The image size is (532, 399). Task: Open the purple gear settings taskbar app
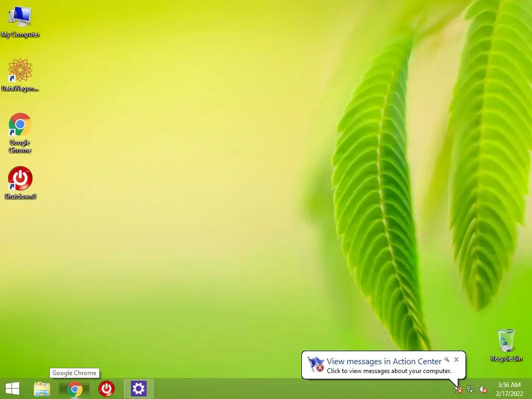(x=138, y=389)
